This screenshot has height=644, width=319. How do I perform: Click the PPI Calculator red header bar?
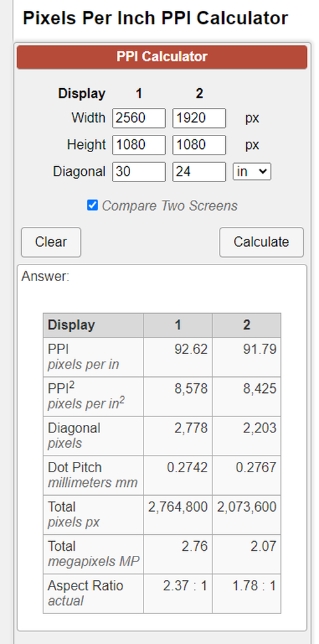[x=162, y=57]
